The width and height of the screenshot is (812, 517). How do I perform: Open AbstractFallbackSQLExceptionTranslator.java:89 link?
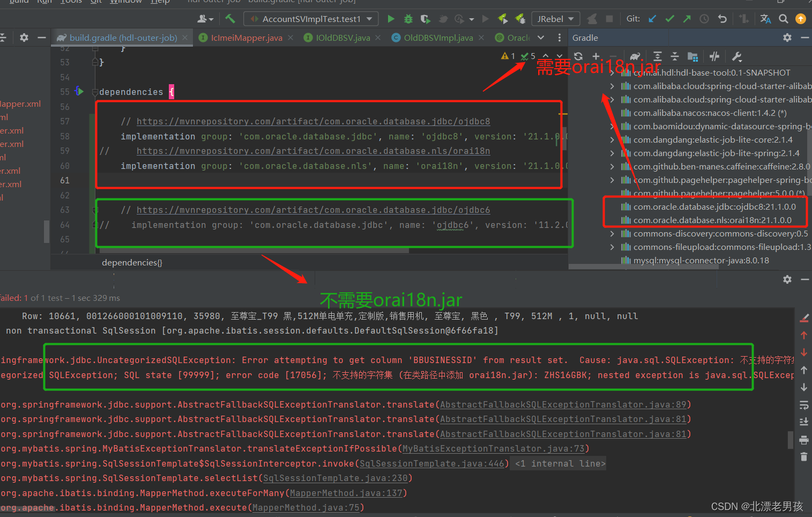click(x=563, y=405)
